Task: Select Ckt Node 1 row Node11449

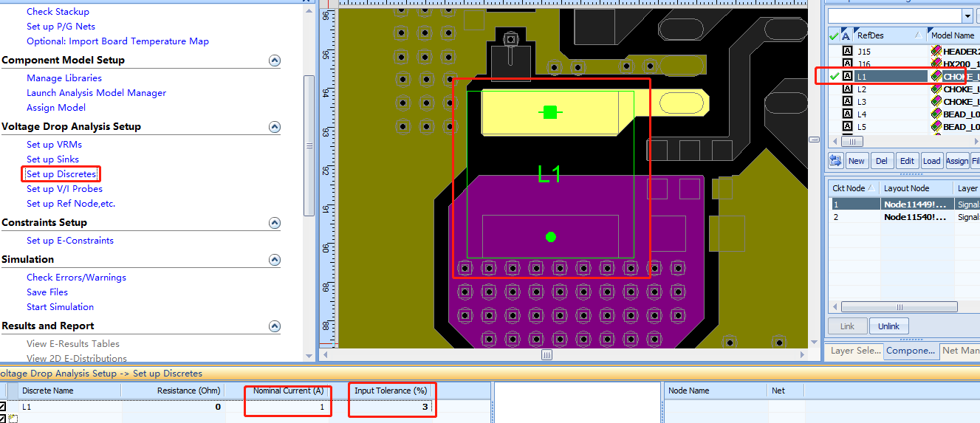Action: (x=915, y=204)
